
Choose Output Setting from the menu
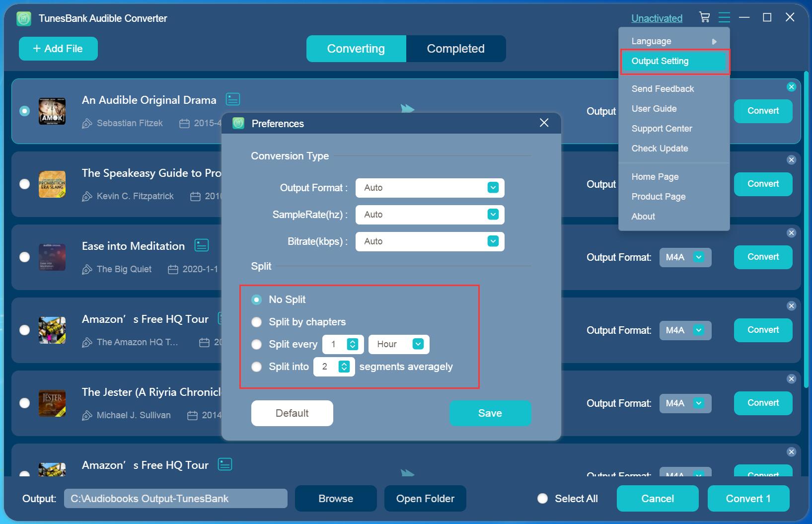coord(674,62)
